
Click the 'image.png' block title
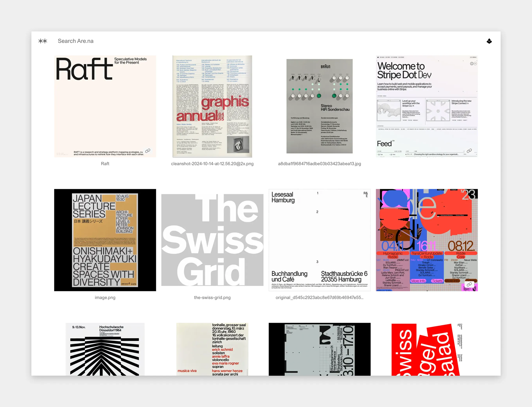tap(105, 297)
